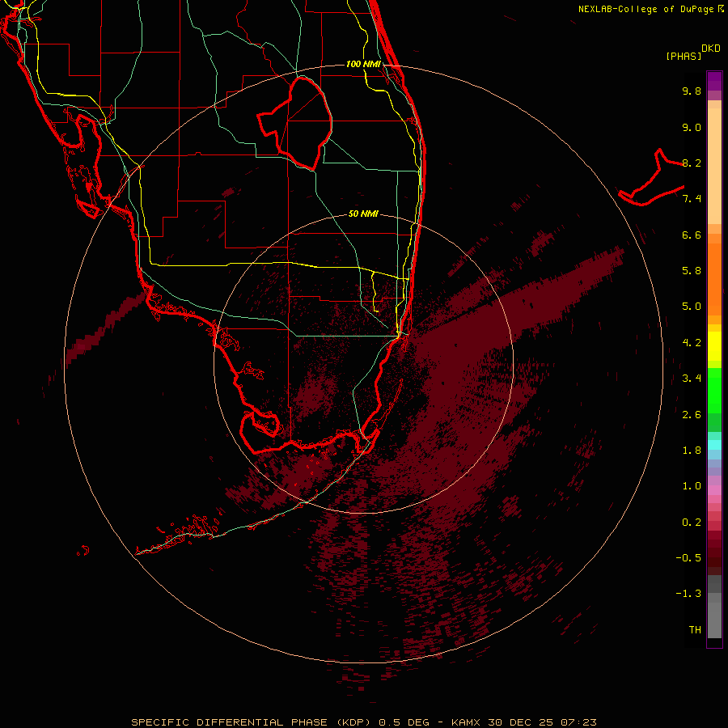Click the product title caption at the bottom
The height and width of the screenshot is (728, 728).
363,722
